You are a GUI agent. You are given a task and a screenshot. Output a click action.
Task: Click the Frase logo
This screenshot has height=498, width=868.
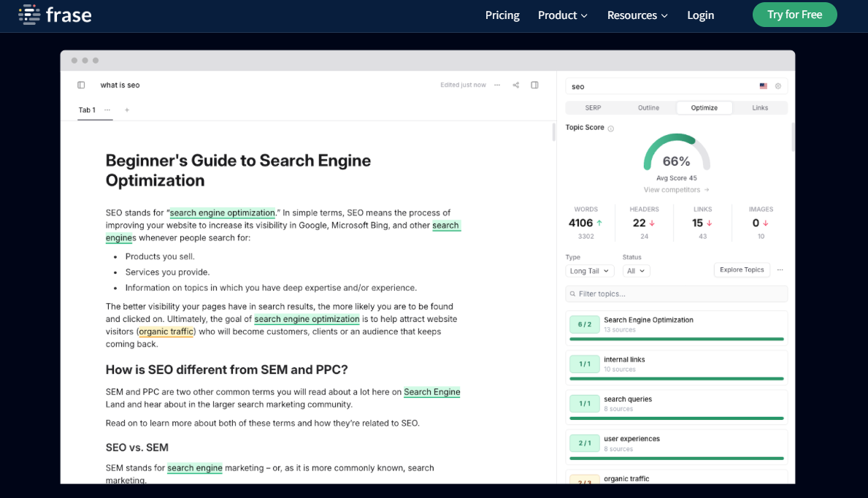click(55, 15)
